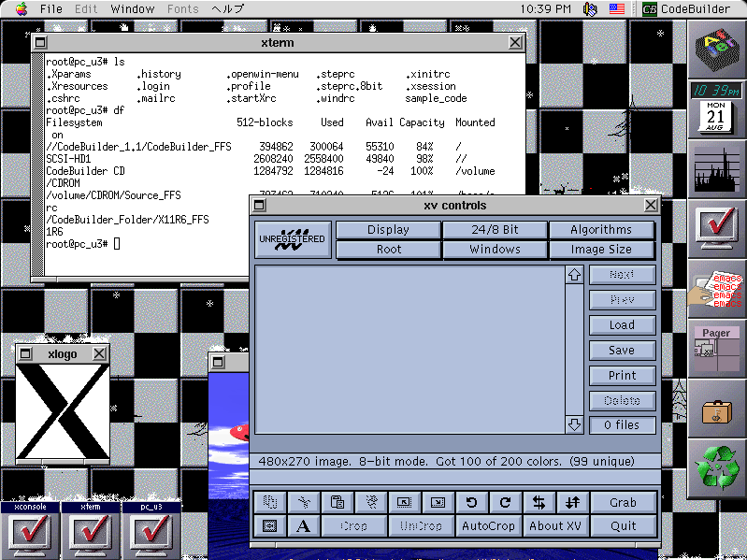The image size is (747, 560).
Task: Open the Apple menu
Action: coord(22,8)
